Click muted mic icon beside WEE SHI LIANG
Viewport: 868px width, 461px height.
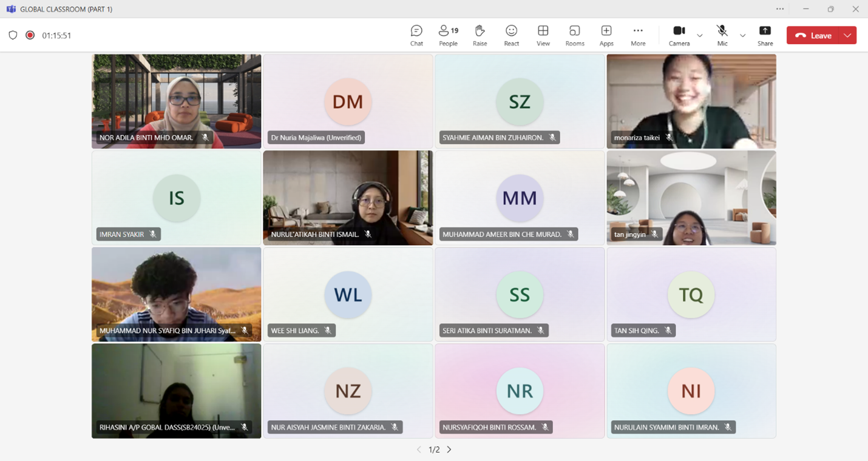point(328,331)
